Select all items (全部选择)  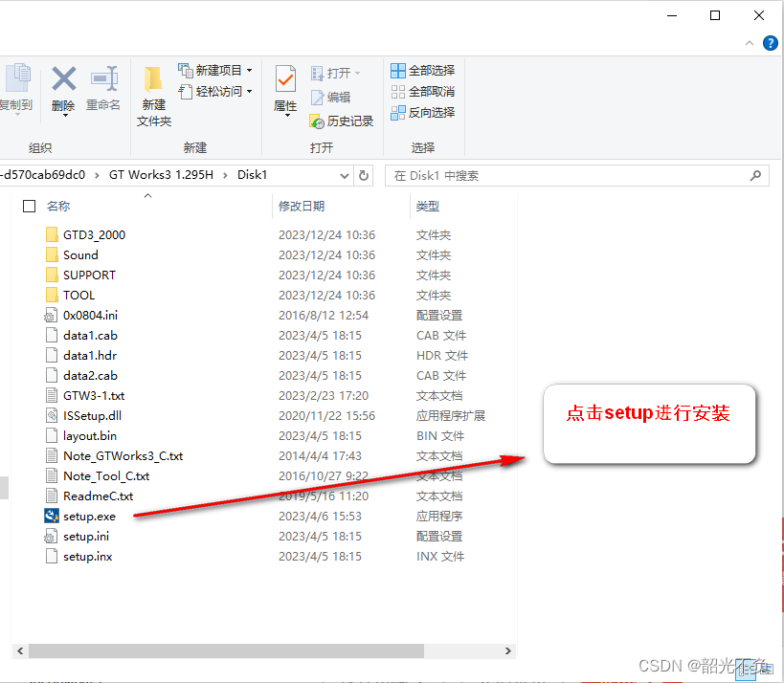[x=422, y=71]
